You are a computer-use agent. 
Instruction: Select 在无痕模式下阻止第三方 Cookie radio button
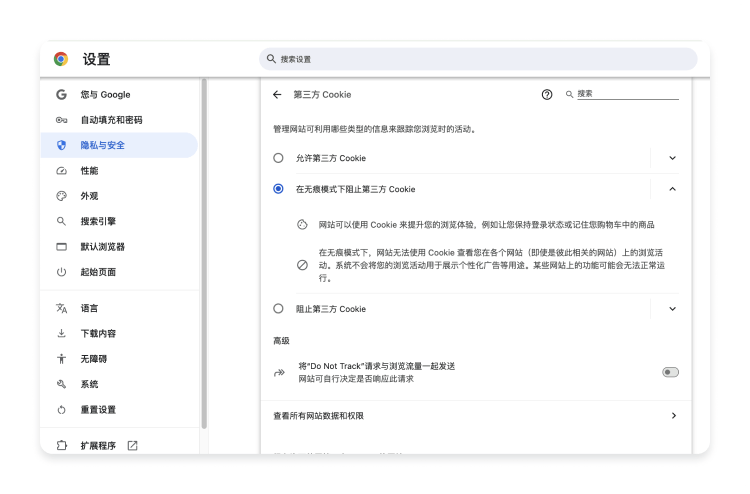click(x=278, y=189)
